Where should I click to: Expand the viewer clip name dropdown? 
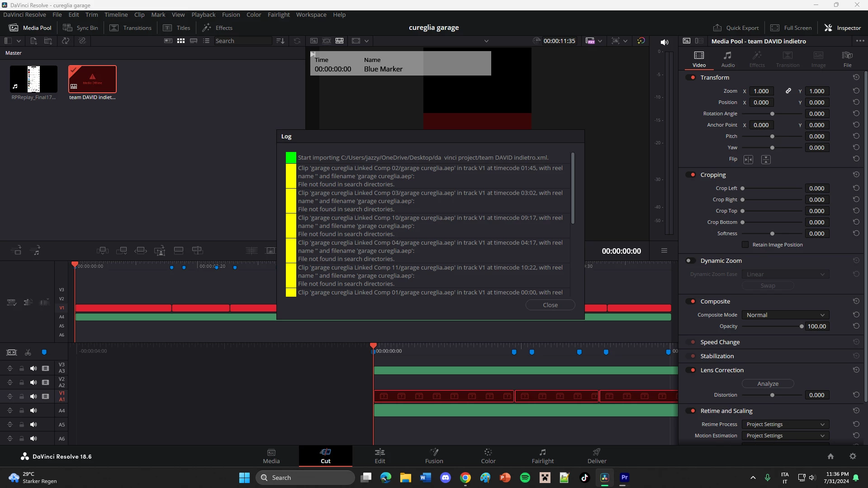coord(486,41)
